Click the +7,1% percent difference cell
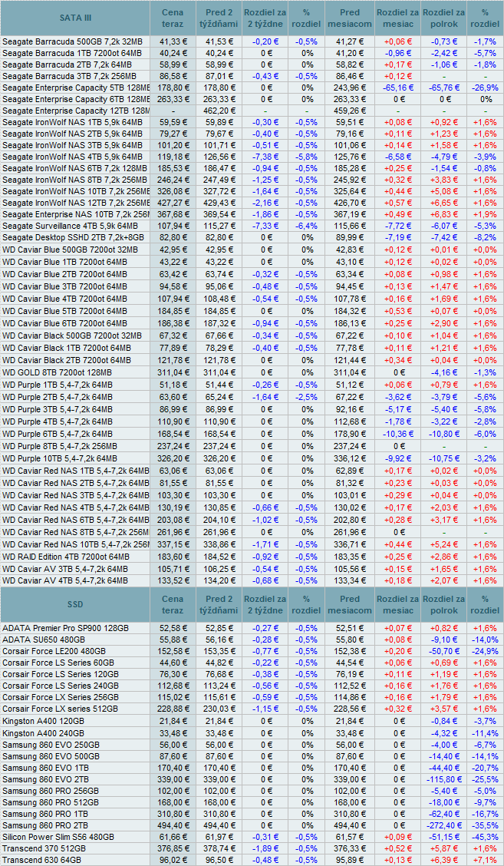Screen dimensions: 504x866 click(x=486, y=861)
